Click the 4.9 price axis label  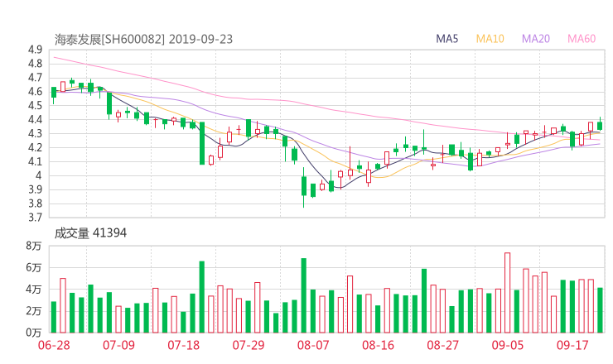pos(35,50)
